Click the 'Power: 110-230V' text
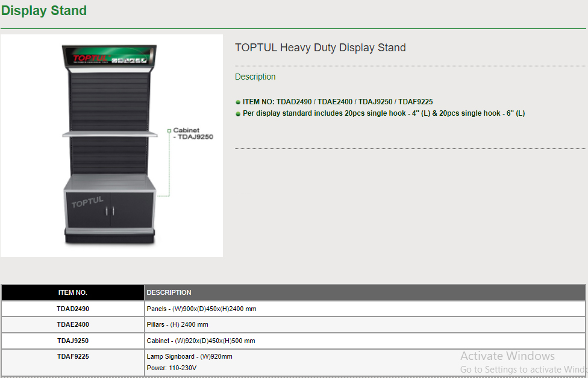The image size is (588, 378). pyautogui.click(x=171, y=368)
